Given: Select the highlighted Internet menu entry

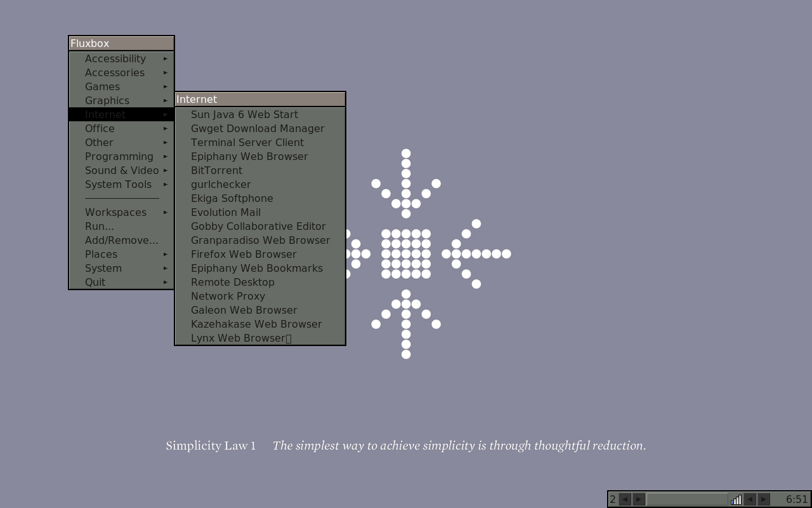Looking at the screenshot, I should (121, 114).
